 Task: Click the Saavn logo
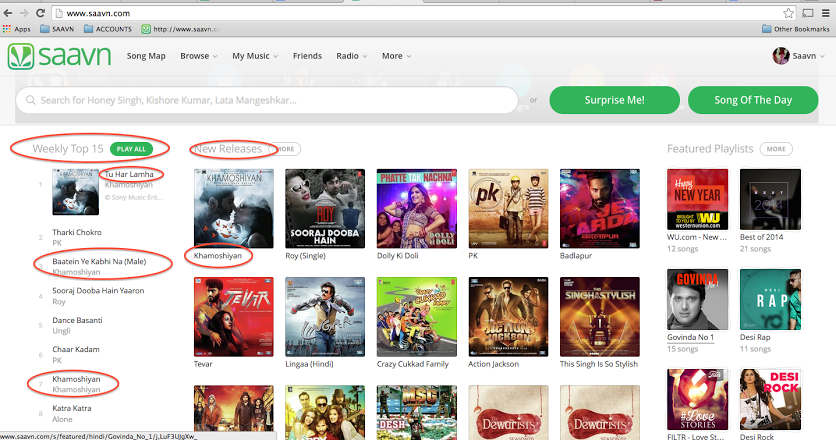tap(59, 56)
